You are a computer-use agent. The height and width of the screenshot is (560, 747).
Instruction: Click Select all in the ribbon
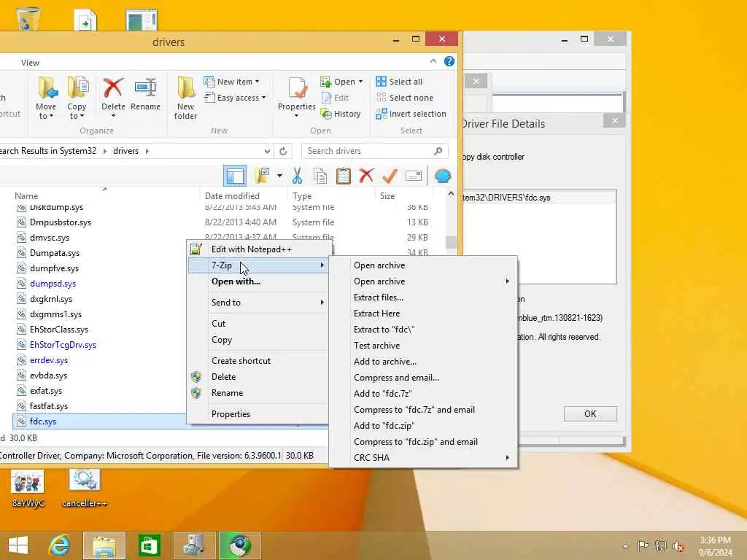click(399, 82)
